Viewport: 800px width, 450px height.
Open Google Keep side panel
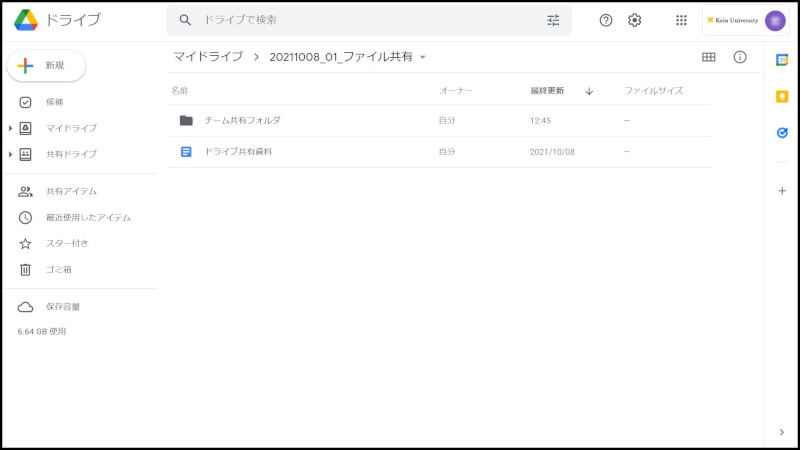point(782,96)
